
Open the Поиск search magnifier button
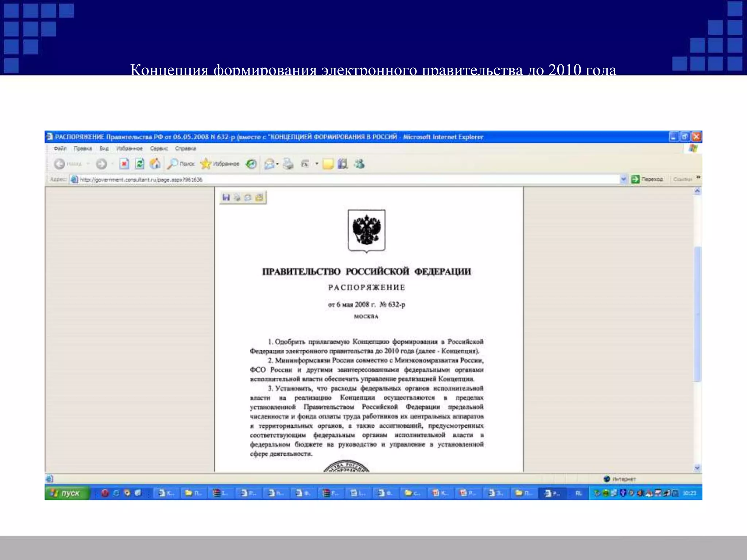181,164
